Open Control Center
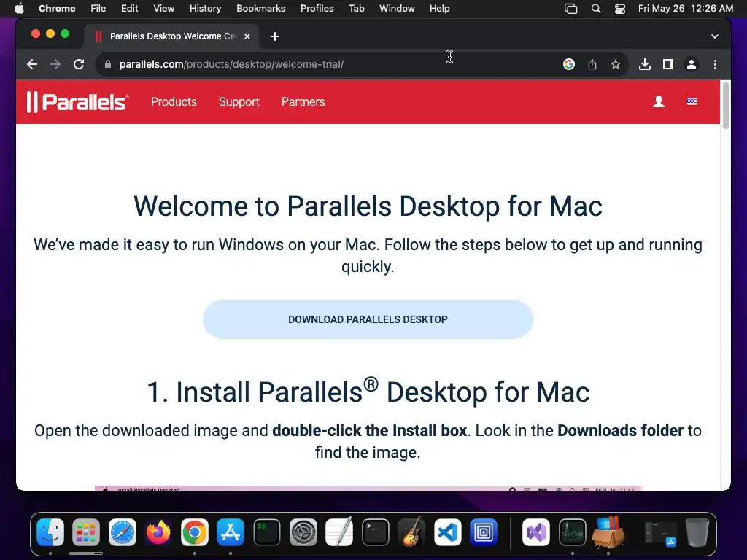The height and width of the screenshot is (560, 747). click(620, 9)
